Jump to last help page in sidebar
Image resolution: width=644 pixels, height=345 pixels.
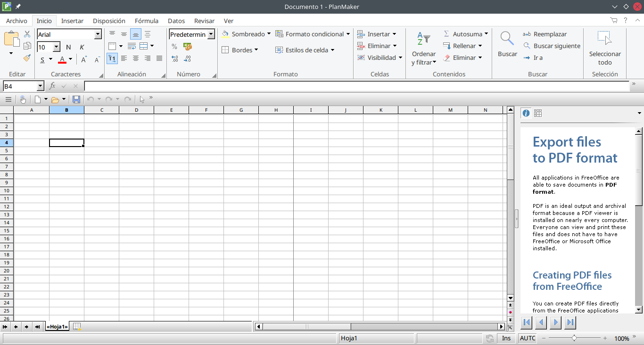(570, 323)
